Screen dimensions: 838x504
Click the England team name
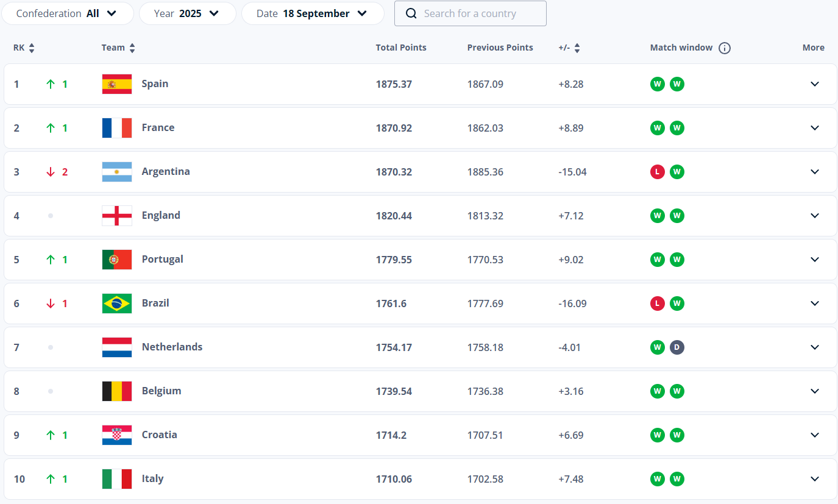[161, 216]
